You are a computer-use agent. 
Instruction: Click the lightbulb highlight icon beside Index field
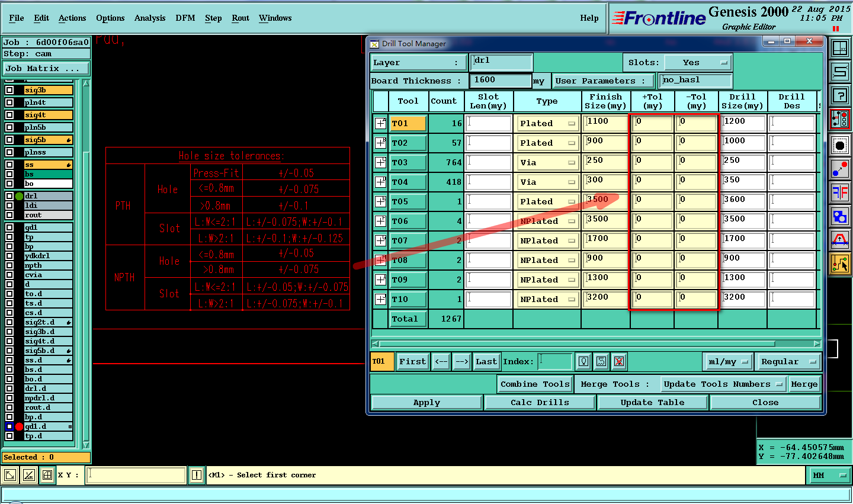pyautogui.click(x=583, y=361)
